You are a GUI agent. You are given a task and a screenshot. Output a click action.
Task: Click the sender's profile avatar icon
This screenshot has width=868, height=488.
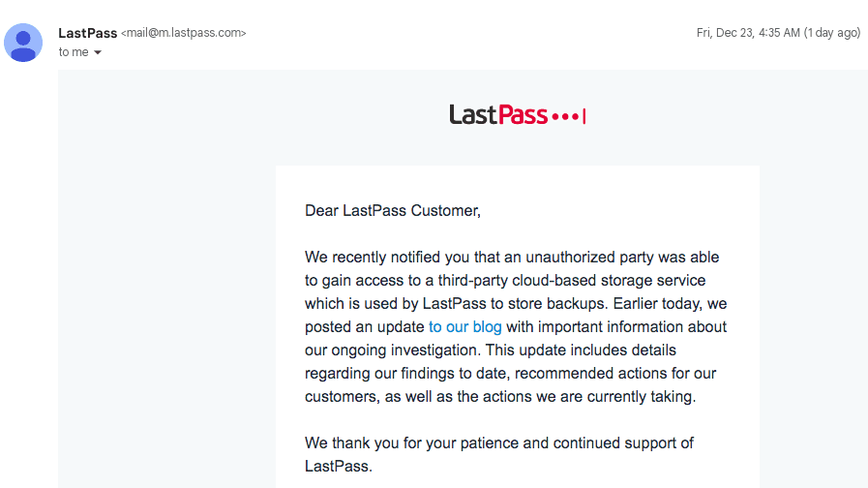coord(23,43)
